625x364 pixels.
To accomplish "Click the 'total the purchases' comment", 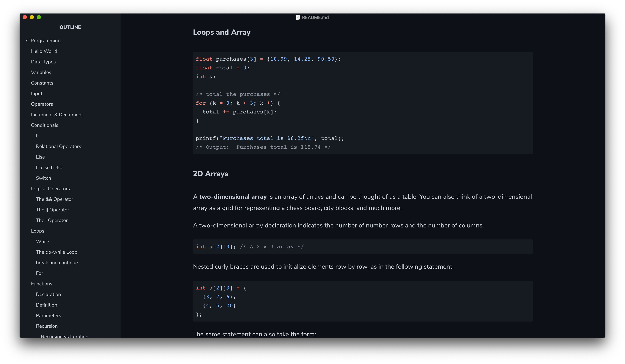I will tap(238, 94).
